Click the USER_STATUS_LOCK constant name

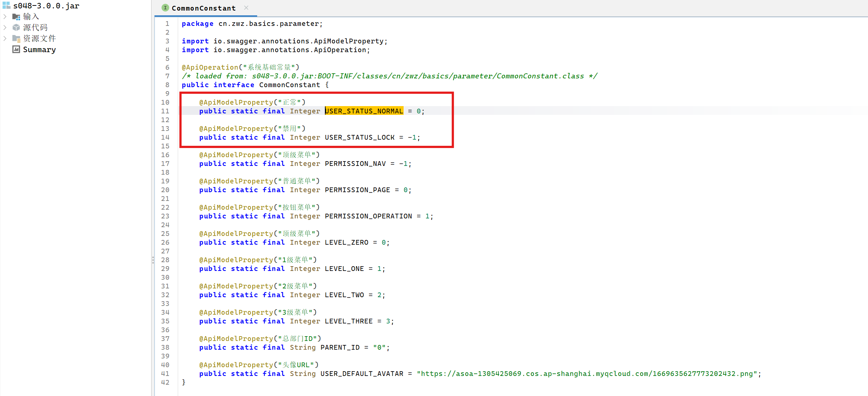(x=360, y=137)
